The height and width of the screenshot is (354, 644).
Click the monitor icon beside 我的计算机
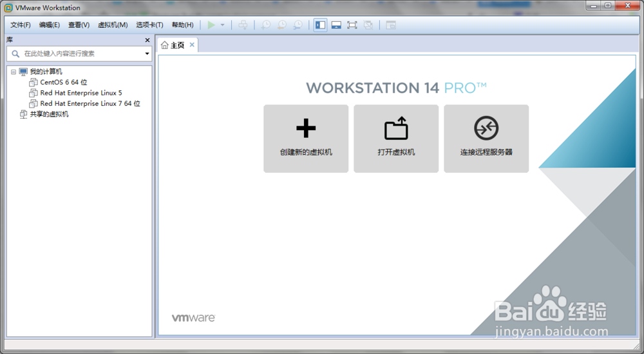click(x=23, y=72)
